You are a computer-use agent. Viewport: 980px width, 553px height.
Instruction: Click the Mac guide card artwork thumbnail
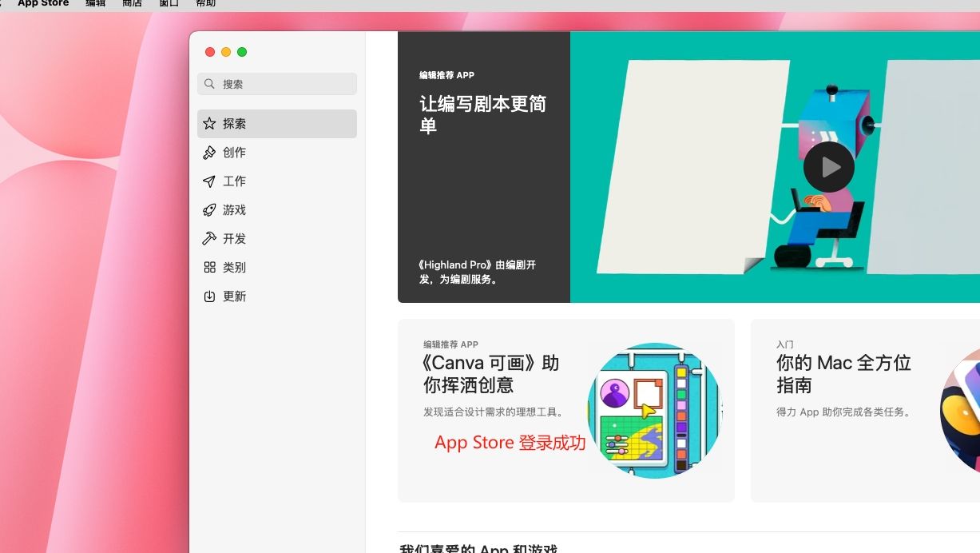[x=961, y=411]
